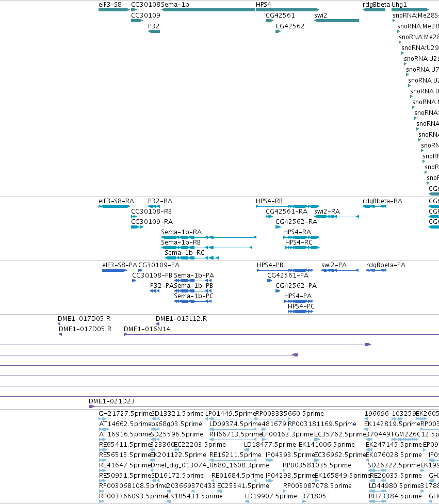Select the 'swi2-PA' CDS label
This screenshot has height=504, width=439.
[x=334, y=265]
